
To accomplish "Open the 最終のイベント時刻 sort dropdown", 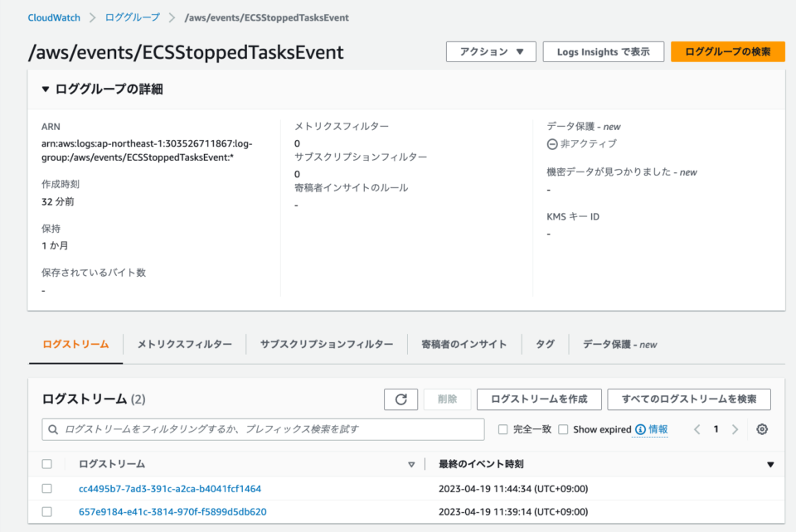I will coord(769,464).
